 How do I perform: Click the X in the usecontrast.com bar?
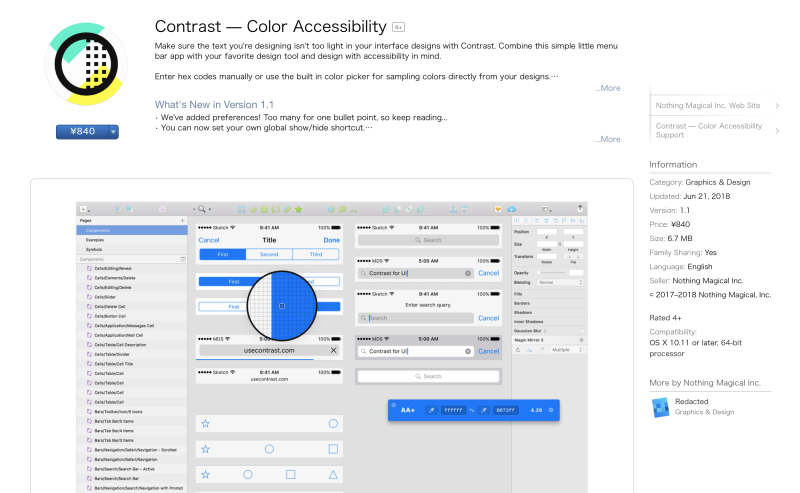(333, 350)
